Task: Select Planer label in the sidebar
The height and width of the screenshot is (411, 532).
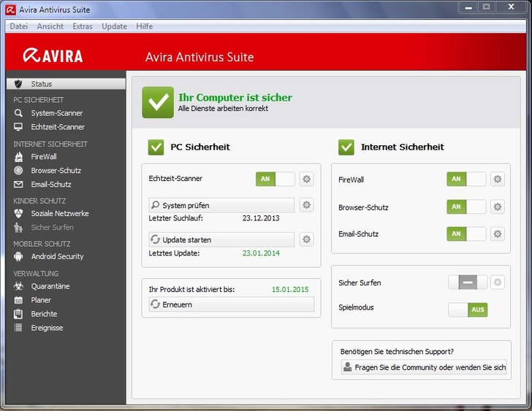Action: (x=41, y=300)
